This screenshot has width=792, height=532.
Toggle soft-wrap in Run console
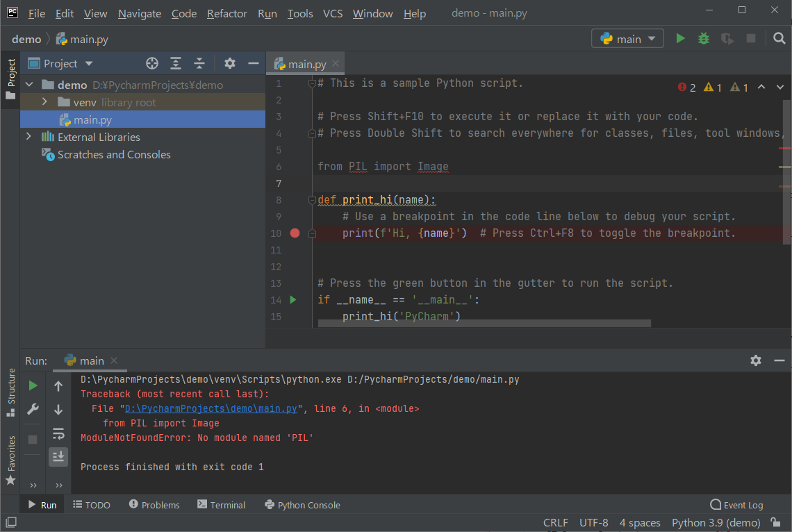(58, 433)
